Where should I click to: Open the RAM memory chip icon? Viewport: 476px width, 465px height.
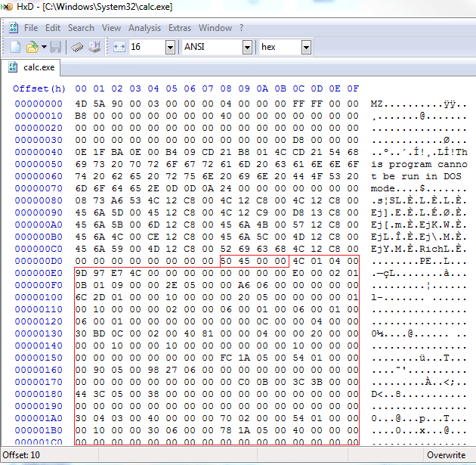(x=77, y=47)
